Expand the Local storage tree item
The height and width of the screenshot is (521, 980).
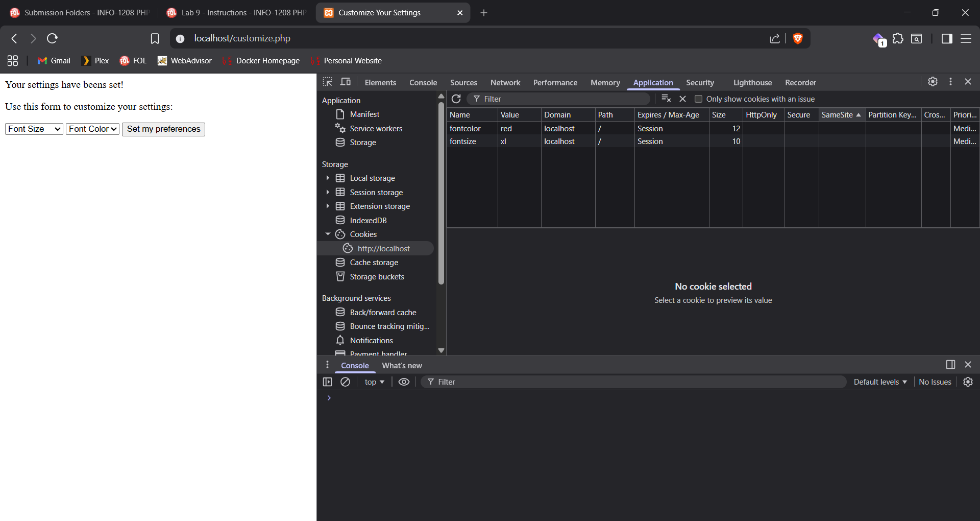click(x=328, y=178)
